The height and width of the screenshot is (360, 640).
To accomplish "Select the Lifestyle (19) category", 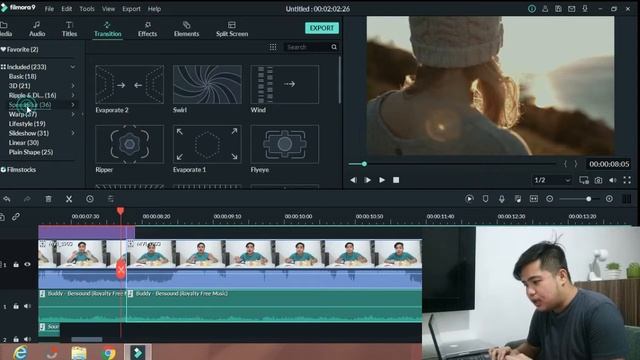I will [x=27, y=124].
